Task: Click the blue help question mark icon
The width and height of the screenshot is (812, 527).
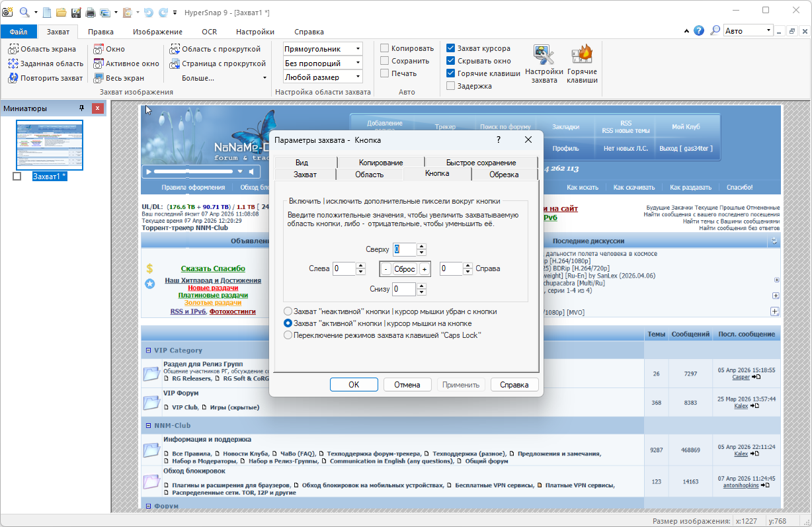Action: pyautogui.click(x=699, y=31)
